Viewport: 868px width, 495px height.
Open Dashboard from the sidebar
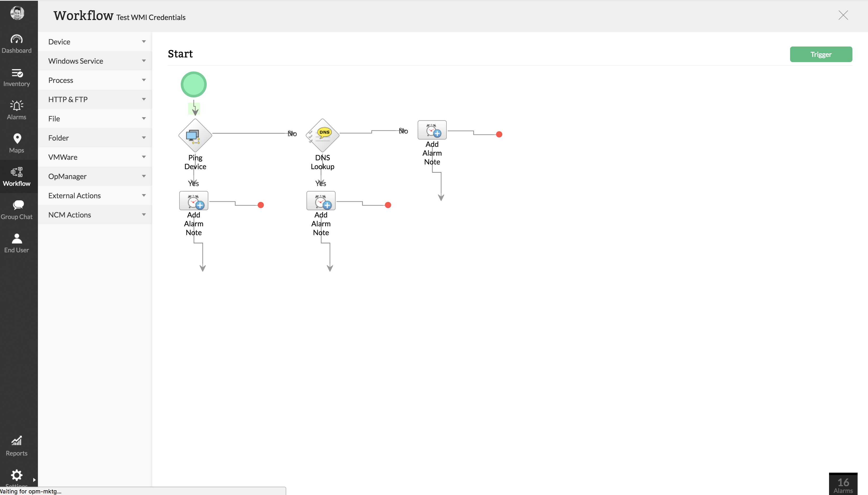coord(17,44)
